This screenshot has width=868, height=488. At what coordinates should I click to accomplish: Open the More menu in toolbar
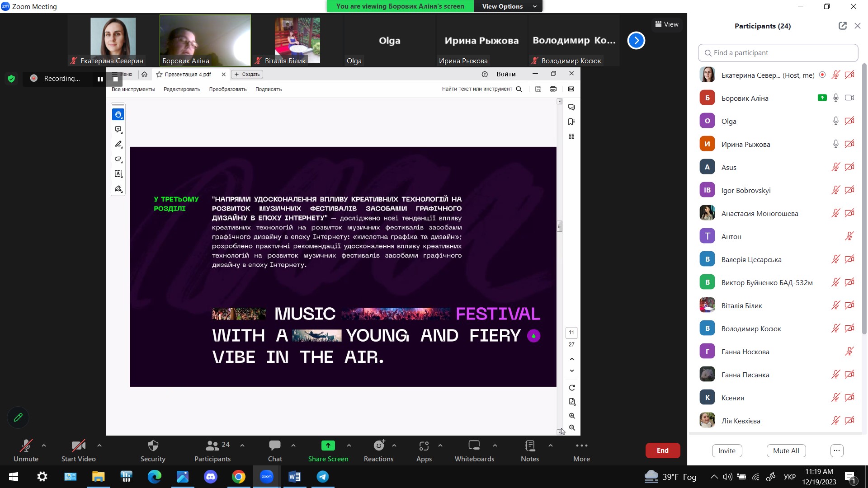(581, 446)
